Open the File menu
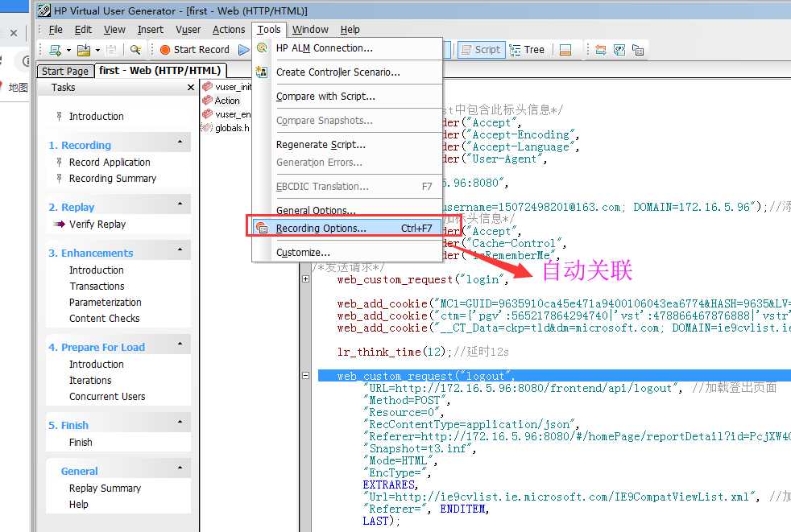This screenshot has width=791, height=532. (x=56, y=29)
